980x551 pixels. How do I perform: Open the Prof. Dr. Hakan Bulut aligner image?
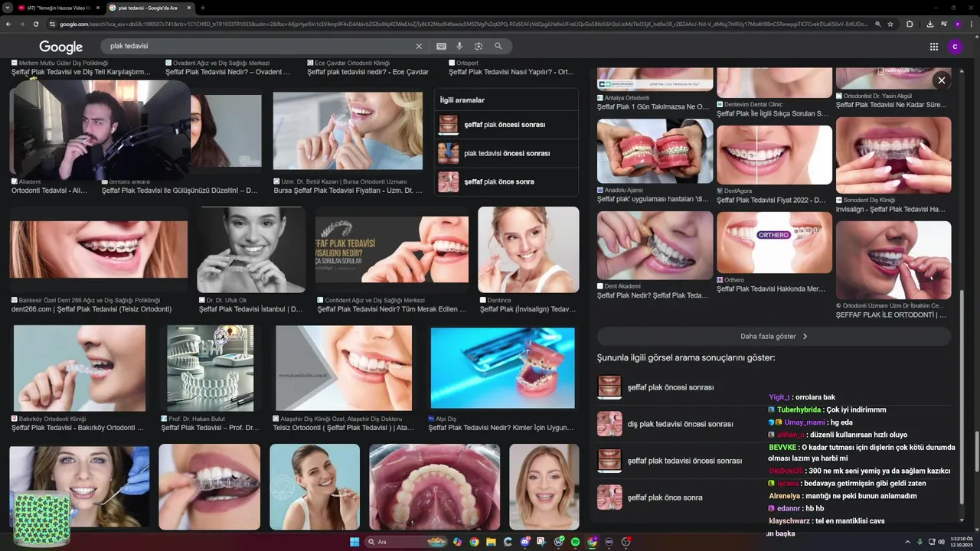pyautogui.click(x=211, y=368)
